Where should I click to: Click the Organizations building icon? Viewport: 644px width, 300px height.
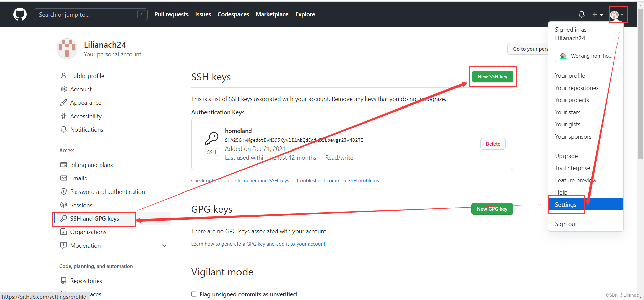64,232
